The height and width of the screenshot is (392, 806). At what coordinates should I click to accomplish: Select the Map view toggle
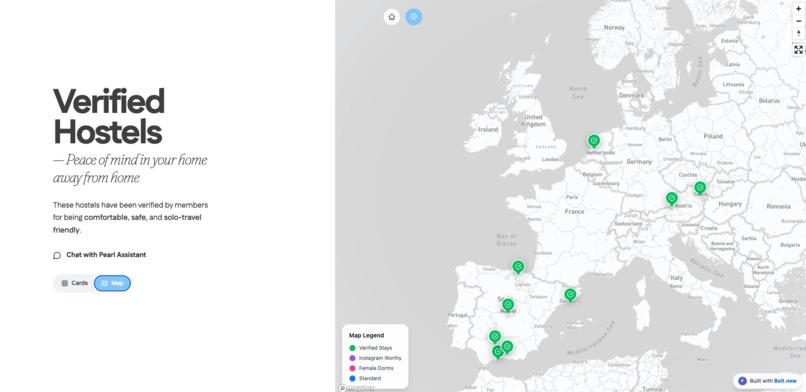(112, 283)
